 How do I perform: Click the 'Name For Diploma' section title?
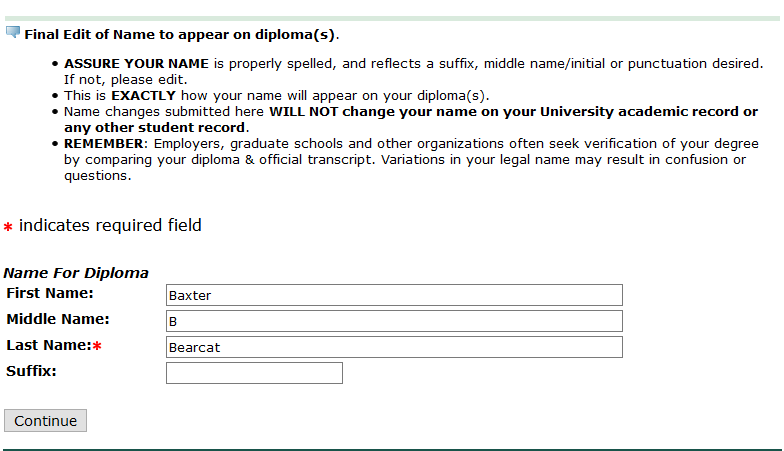point(76,273)
